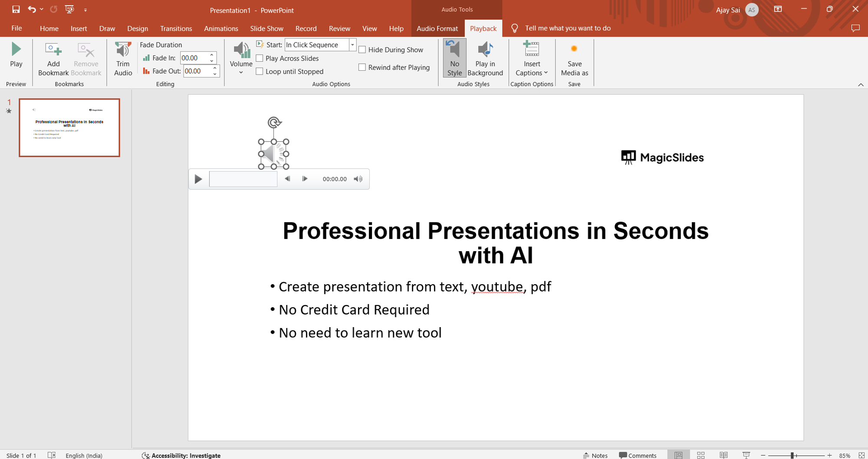The height and width of the screenshot is (459, 868).
Task: Open Ajay Sai account avatar
Action: tap(752, 10)
